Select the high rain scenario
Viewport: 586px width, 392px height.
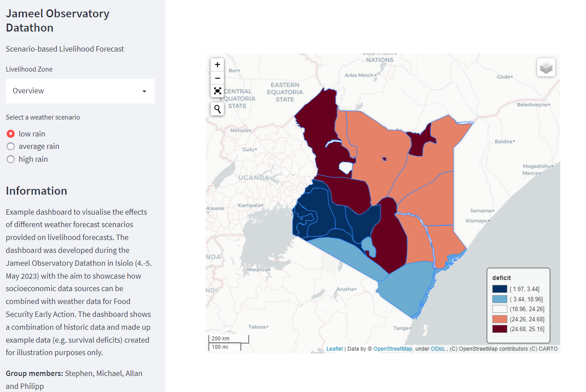tap(27, 159)
